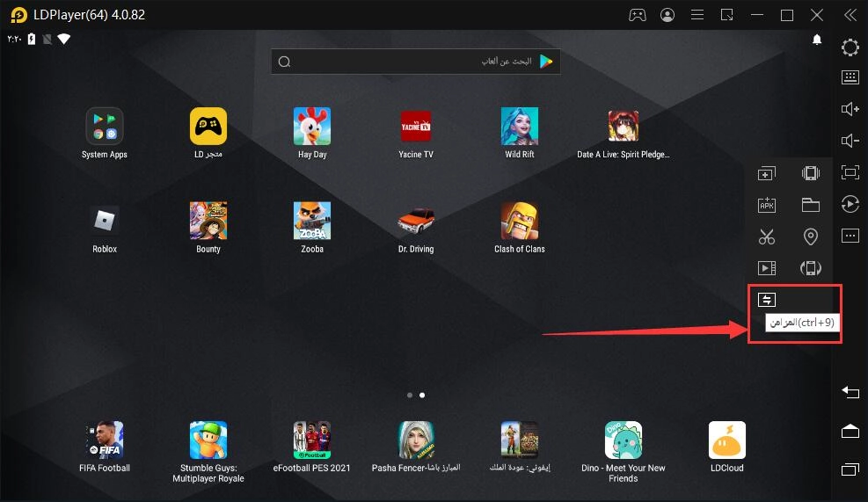Launch FIFA Football
Viewport: 868px width, 502px height.
(104, 440)
